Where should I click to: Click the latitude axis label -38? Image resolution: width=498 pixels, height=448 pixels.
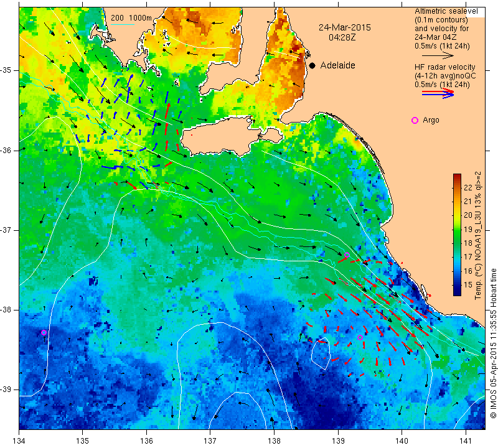click(6, 309)
